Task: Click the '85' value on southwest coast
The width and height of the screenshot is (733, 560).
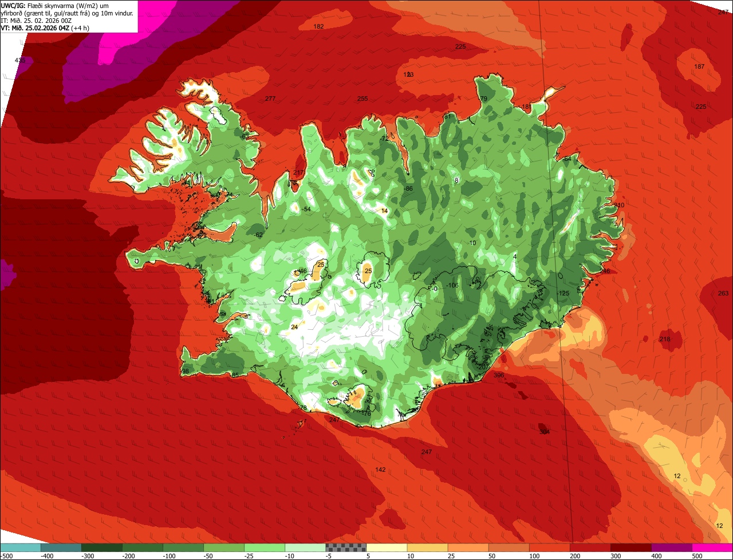Action: tap(235, 375)
